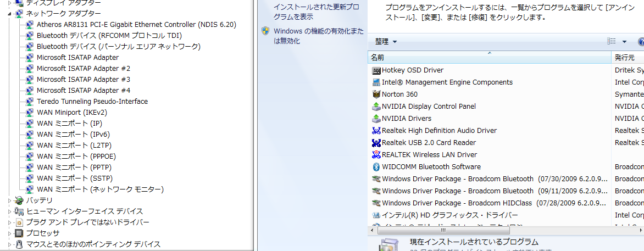Click Dritek publisher cell for Hotkey OSD
This screenshot has width=644, height=251.
[629, 71]
